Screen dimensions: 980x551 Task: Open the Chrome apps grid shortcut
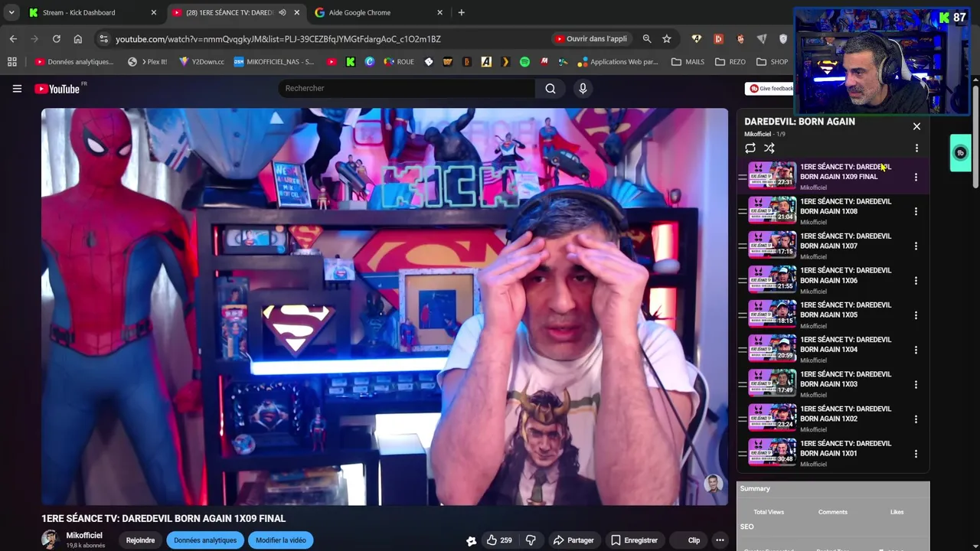[x=11, y=62]
